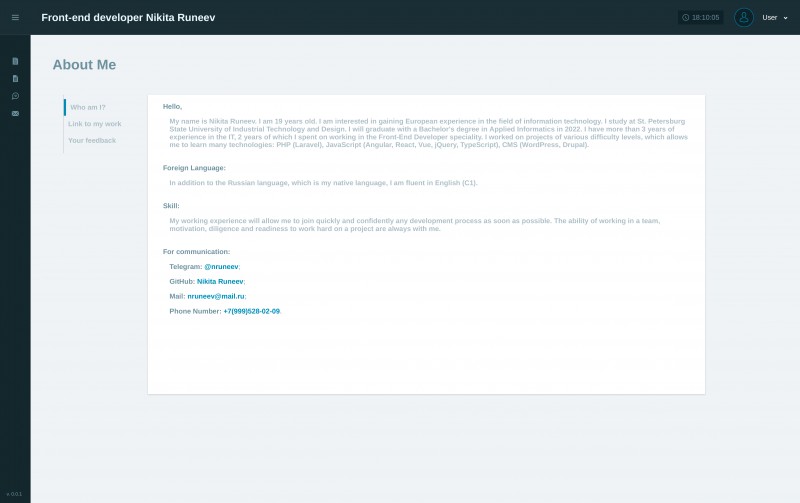Click the header title "Front-end developer Nikita Runeev"
The height and width of the screenshot is (503, 800).
[x=128, y=17]
